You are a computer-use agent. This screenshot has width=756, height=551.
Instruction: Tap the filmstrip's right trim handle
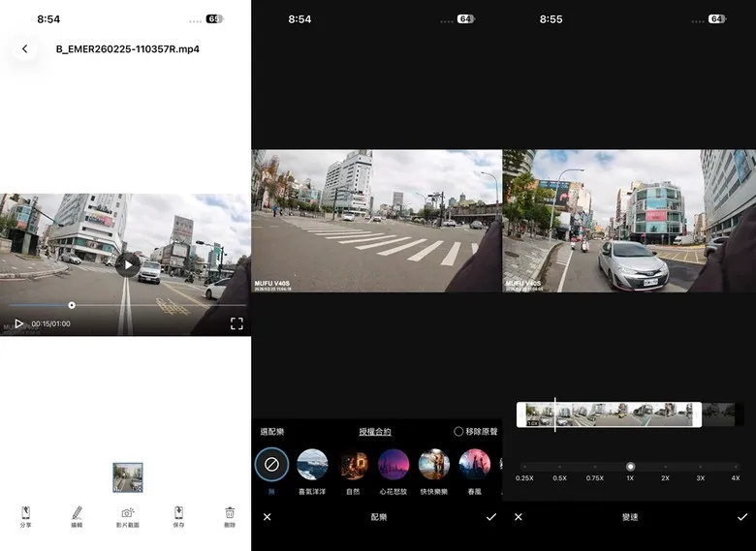pyautogui.click(x=697, y=414)
